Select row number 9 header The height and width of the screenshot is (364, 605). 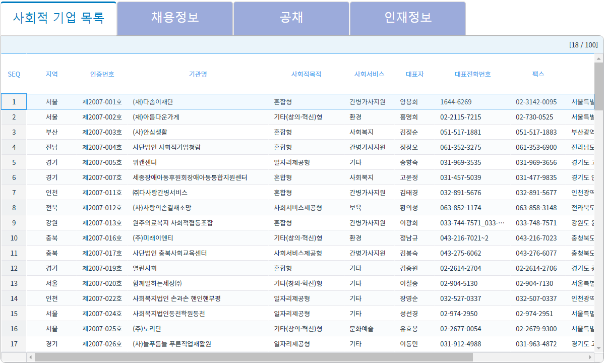[14, 223]
